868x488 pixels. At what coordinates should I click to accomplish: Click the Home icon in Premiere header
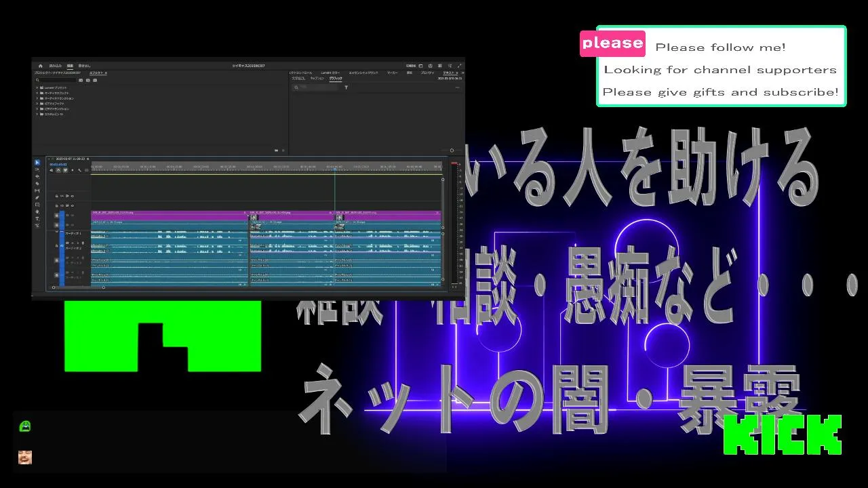pyautogui.click(x=40, y=66)
